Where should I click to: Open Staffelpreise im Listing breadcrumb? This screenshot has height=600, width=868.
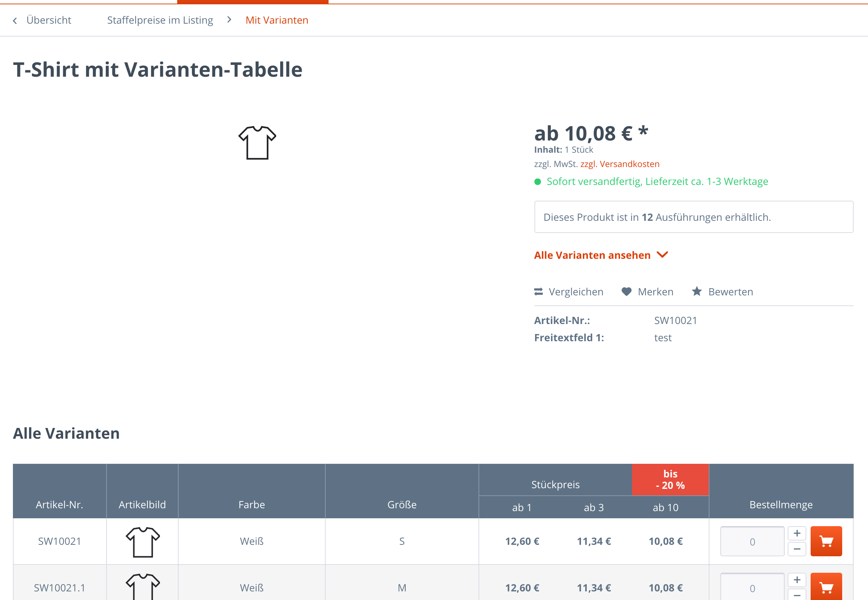click(x=160, y=20)
